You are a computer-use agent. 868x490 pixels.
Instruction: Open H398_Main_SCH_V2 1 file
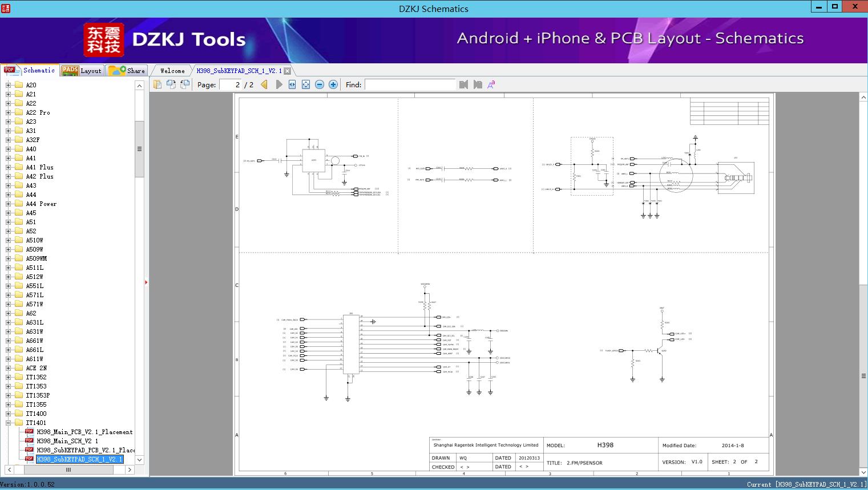(67, 441)
